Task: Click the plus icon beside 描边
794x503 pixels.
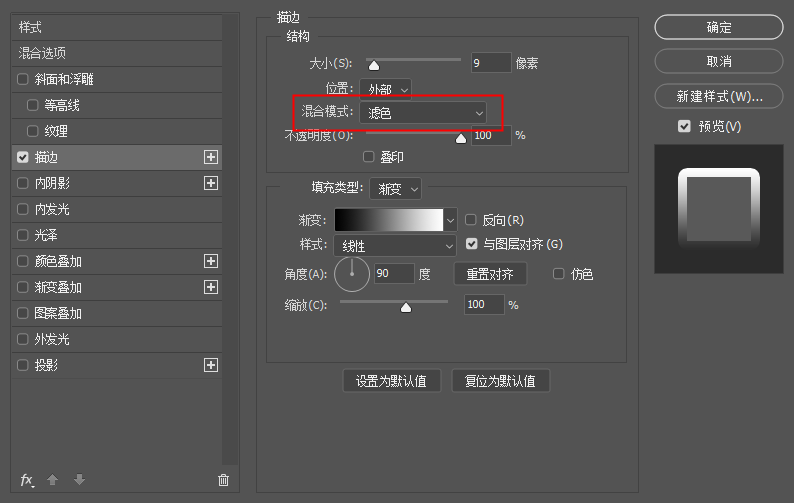Action: tap(211, 157)
